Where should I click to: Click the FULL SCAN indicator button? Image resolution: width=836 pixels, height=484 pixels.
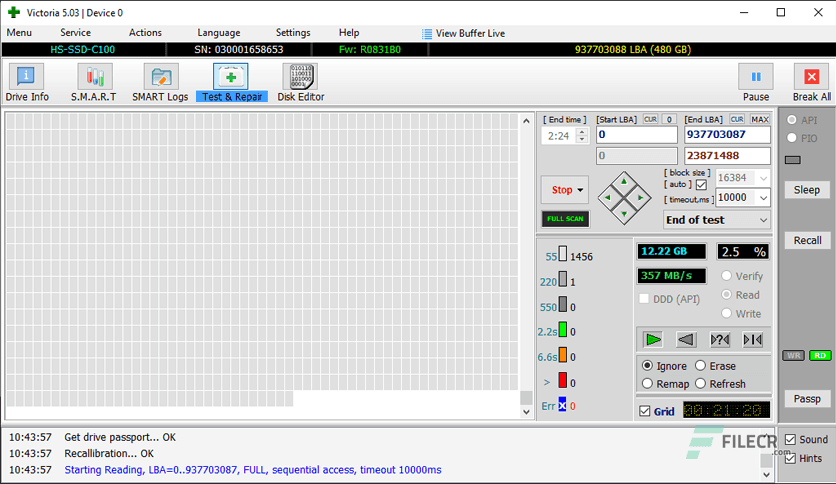pos(565,219)
